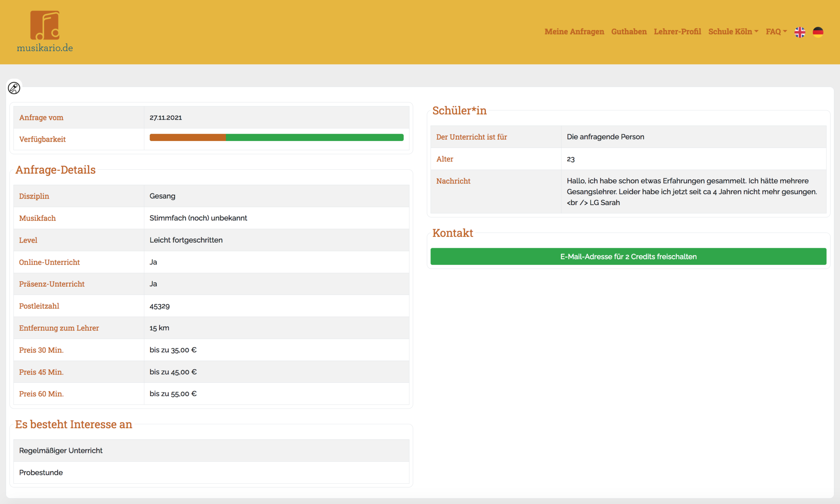
Task: Click Leicht fortgeschritten level value
Action: (186, 240)
